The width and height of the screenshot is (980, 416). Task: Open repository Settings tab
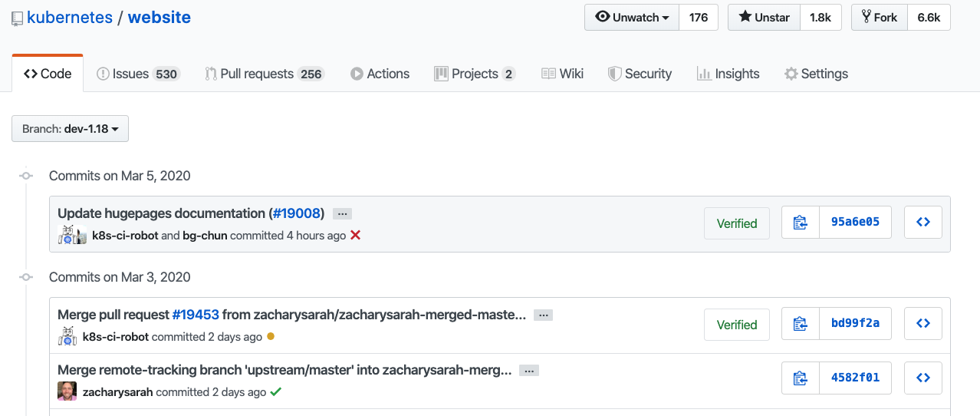[816, 74]
